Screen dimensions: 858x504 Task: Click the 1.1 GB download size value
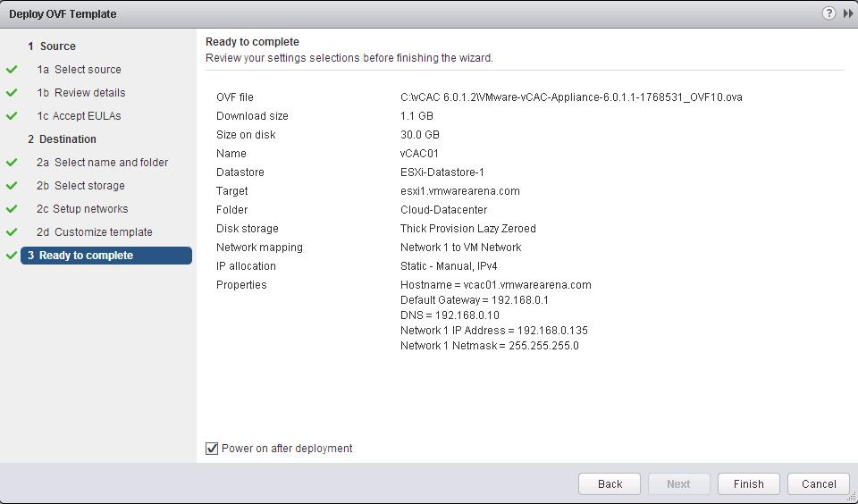[417, 116]
